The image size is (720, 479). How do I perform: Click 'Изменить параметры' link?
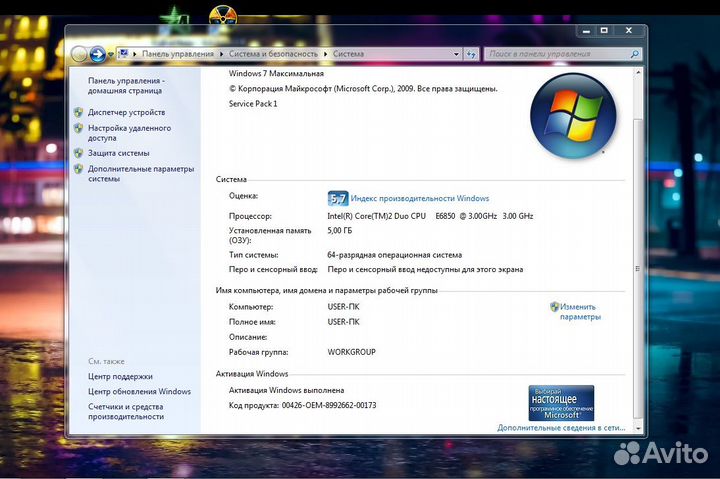580,312
